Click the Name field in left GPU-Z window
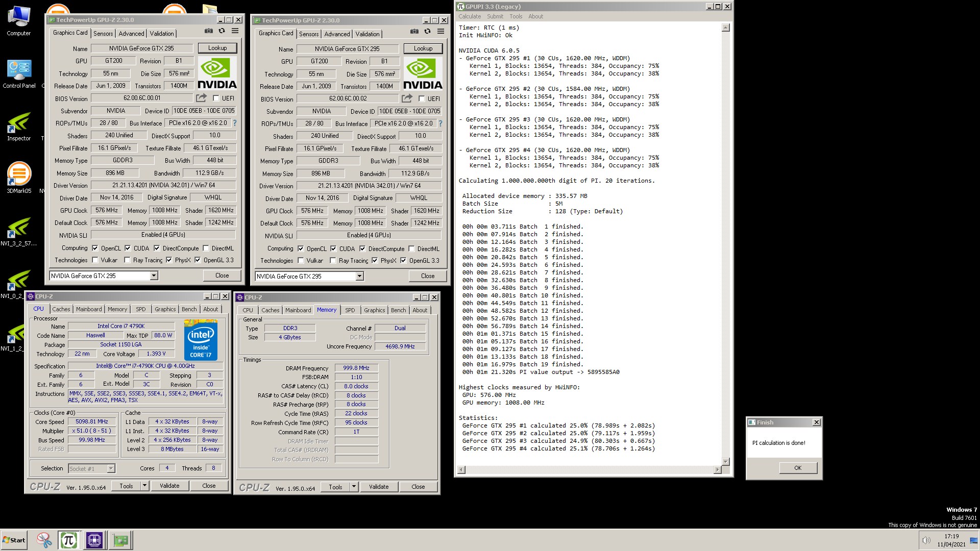This screenshot has height=551, width=980. tap(141, 48)
